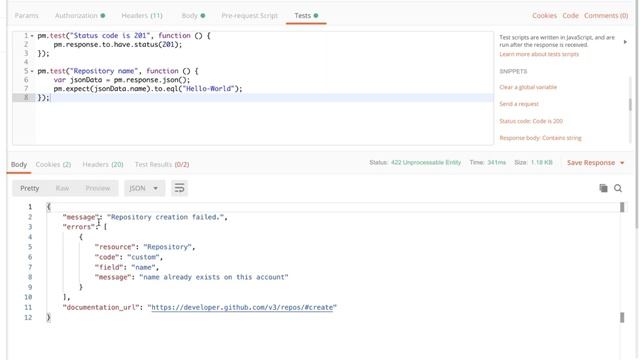Image resolution: width=640 pixels, height=360 pixels.
Task: Fold code at line 1 arrow
Action: coord(32,36)
